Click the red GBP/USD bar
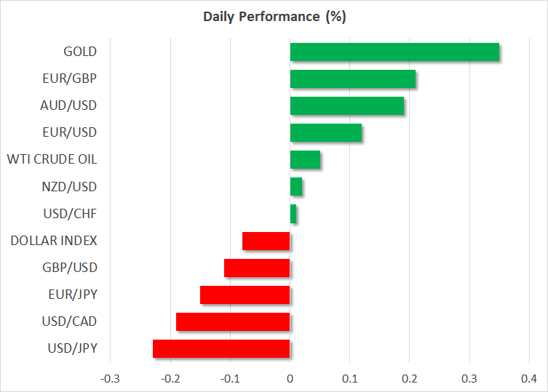Image resolution: width=548 pixels, height=392 pixels. click(257, 268)
